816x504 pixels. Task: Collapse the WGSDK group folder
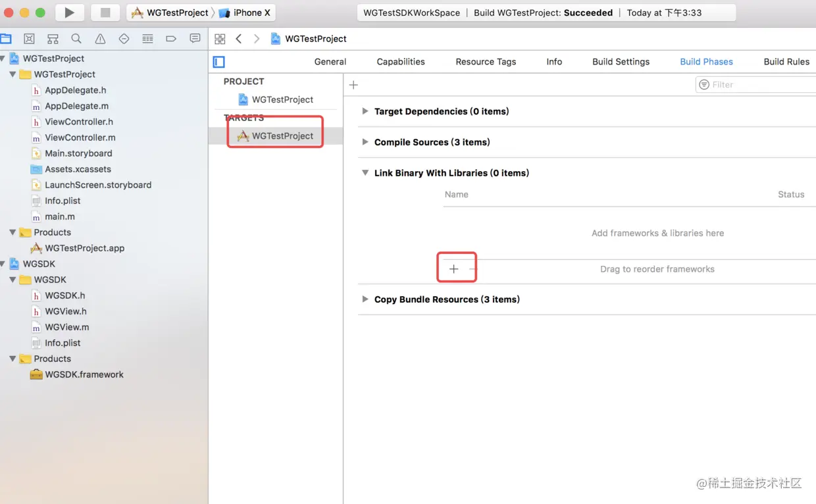[x=13, y=280]
